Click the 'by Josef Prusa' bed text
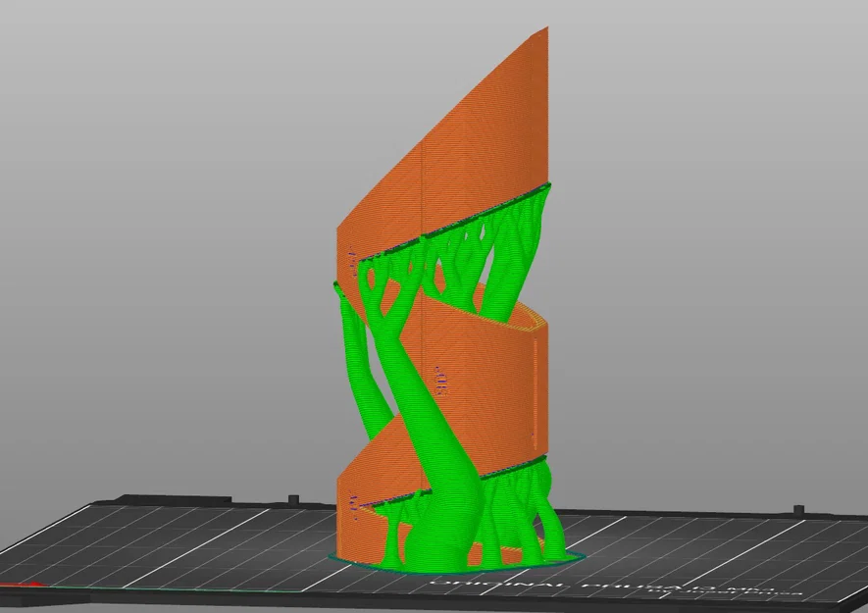The height and width of the screenshot is (613, 868). coord(726,596)
